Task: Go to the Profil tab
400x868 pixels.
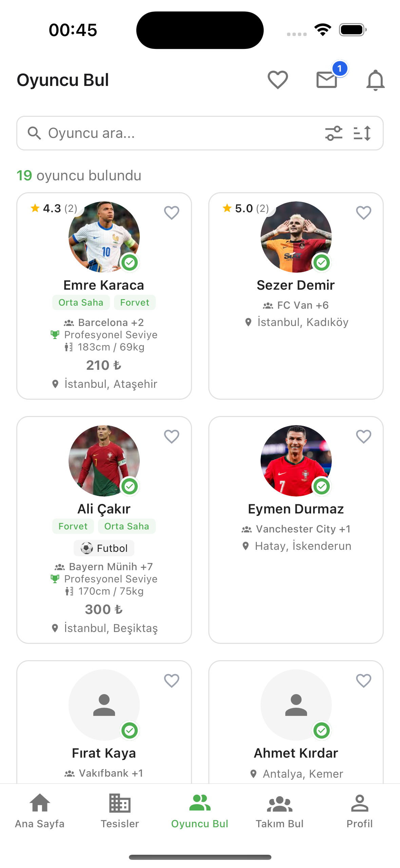Action: pyautogui.click(x=359, y=810)
